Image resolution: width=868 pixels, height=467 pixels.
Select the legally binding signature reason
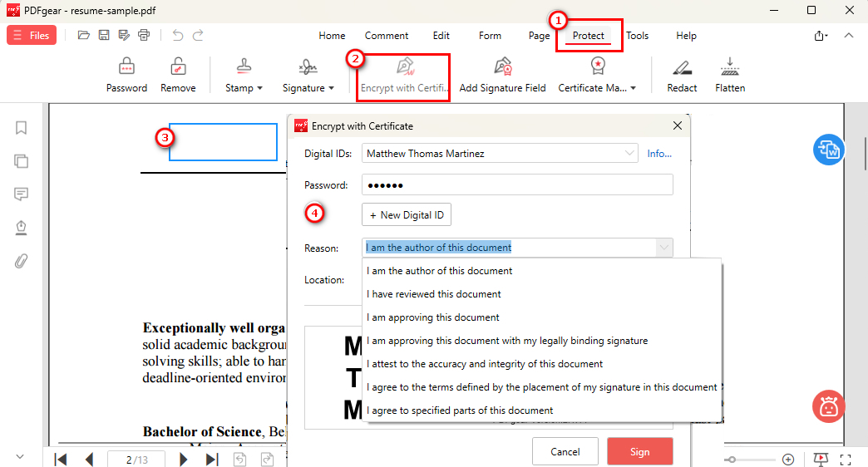[x=542, y=341]
